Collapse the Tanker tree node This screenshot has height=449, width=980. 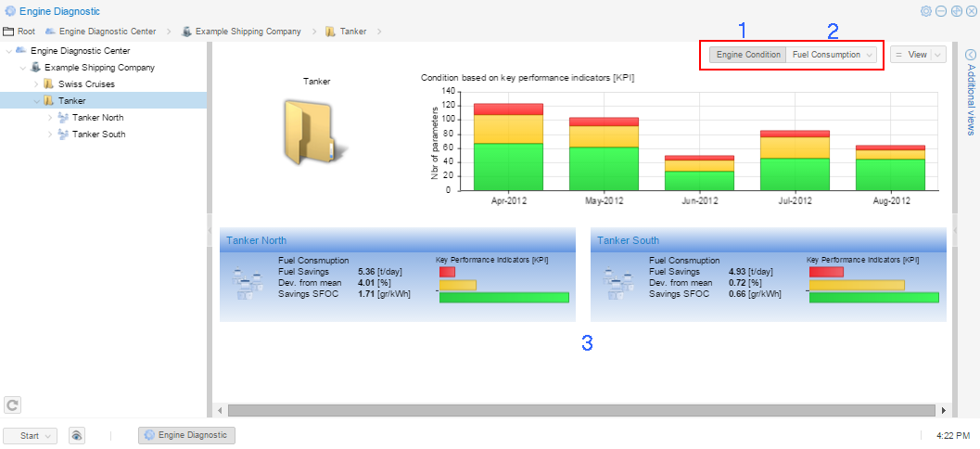click(x=37, y=101)
